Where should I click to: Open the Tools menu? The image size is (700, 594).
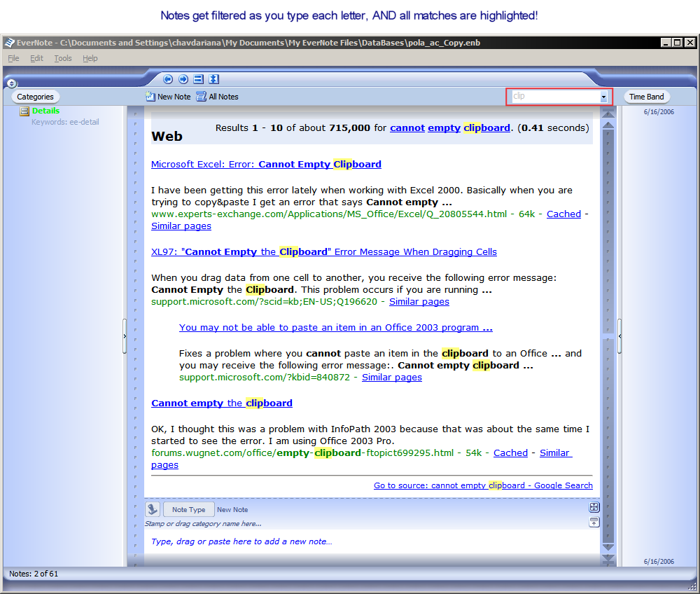[63, 58]
